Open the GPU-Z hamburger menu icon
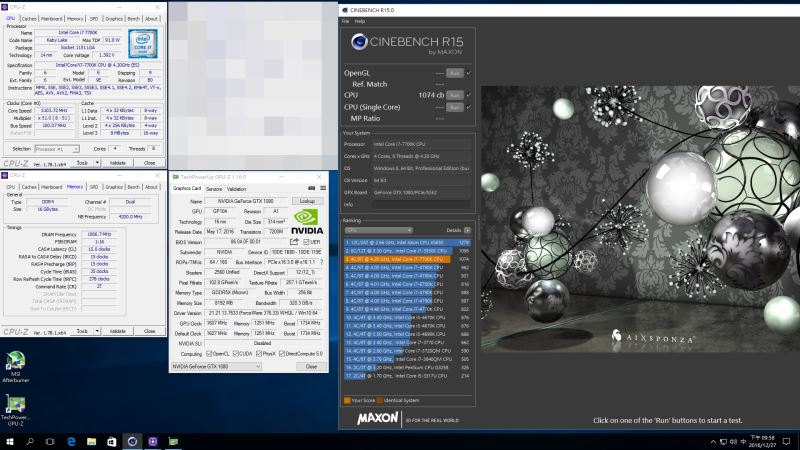This screenshot has width=800, height=450. tap(323, 188)
